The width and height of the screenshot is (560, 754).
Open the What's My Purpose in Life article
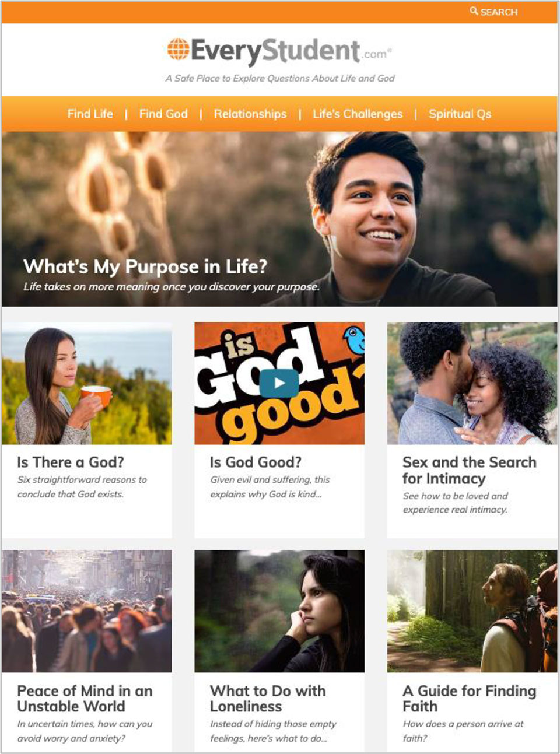pyautogui.click(x=145, y=266)
